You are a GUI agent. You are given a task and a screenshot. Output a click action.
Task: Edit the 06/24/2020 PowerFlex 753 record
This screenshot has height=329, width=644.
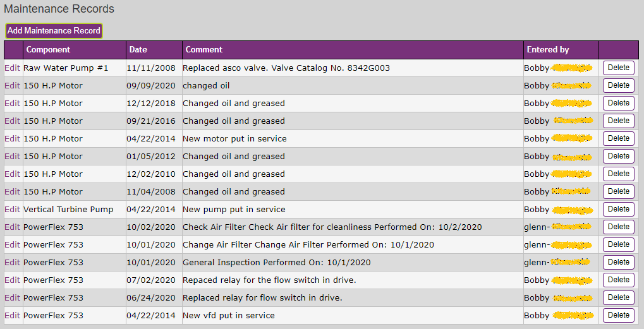click(12, 298)
